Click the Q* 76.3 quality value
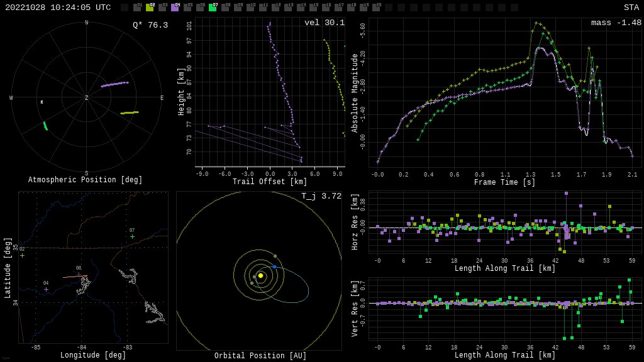 (150, 25)
